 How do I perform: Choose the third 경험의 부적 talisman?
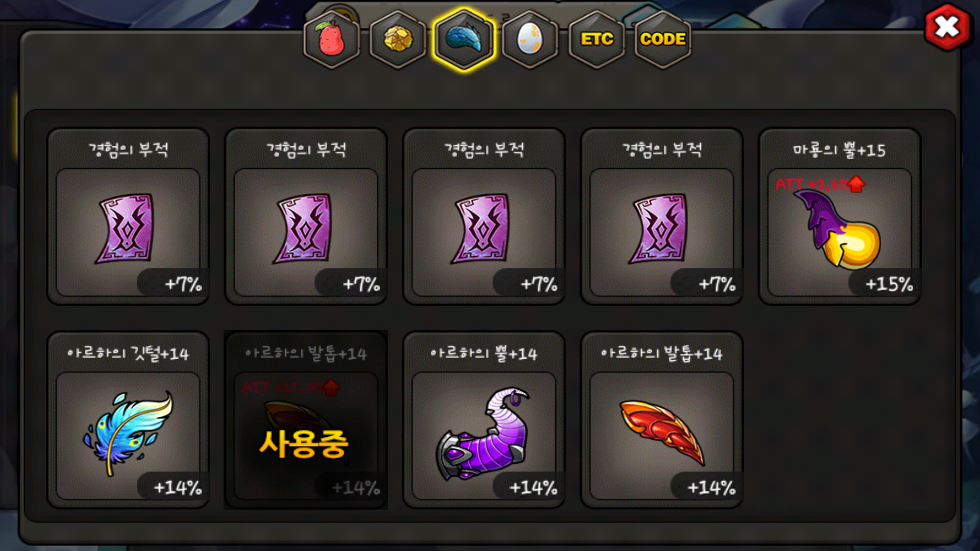point(484,216)
